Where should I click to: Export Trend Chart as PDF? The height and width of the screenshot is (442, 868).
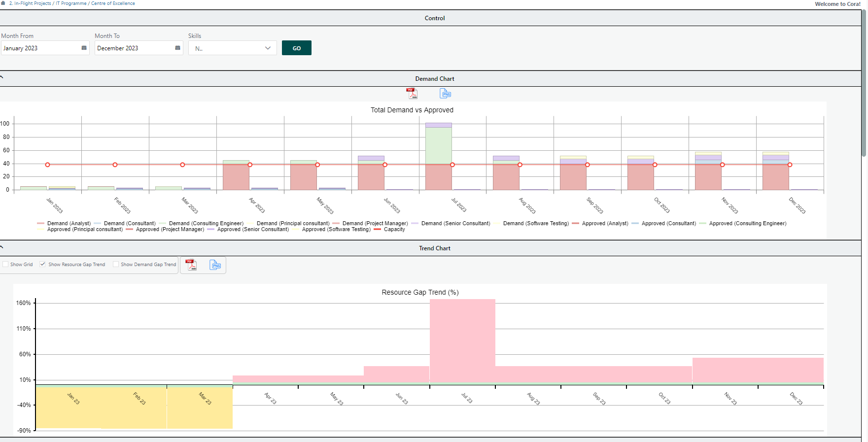191,265
